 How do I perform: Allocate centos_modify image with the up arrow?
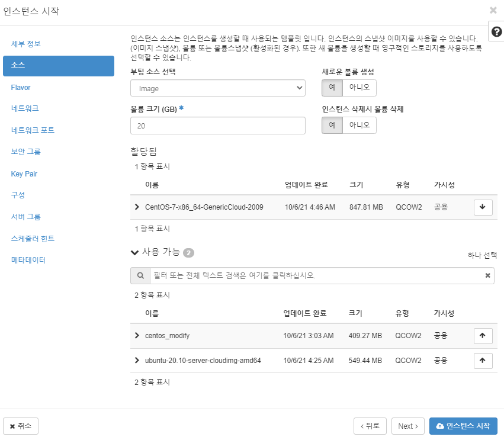pyautogui.click(x=483, y=336)
